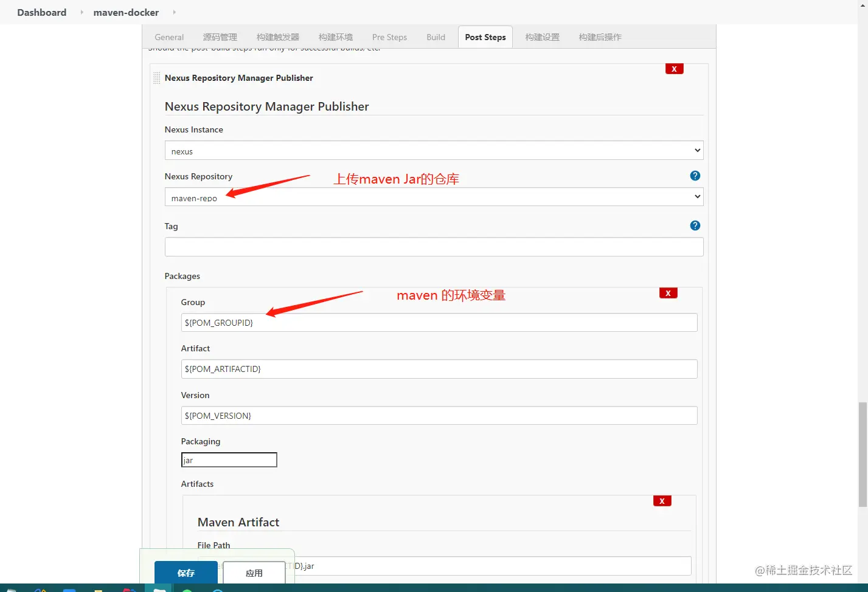Switch to the Build tab
The height and width of the screenshot is (592, 868).
click(x=436, y=37)
